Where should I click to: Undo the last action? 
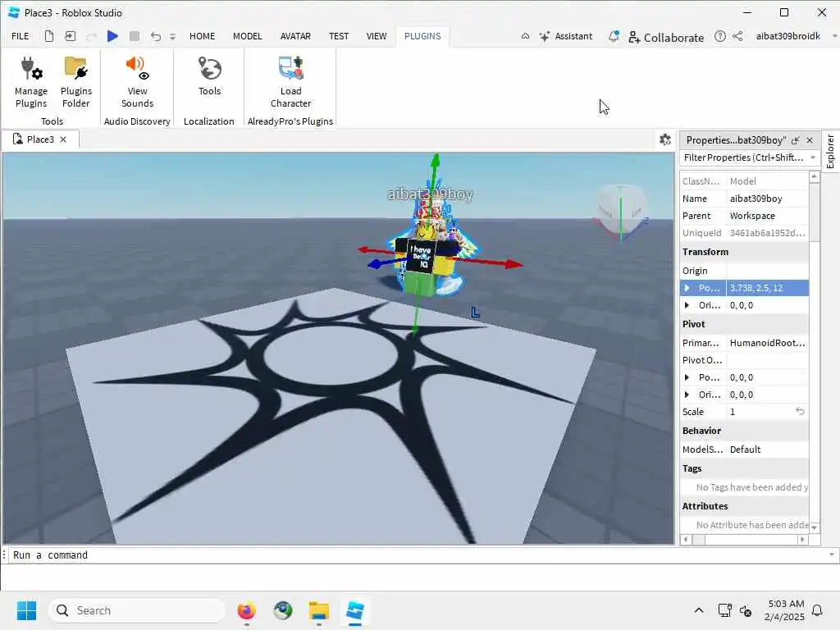[x=155, y=36]
